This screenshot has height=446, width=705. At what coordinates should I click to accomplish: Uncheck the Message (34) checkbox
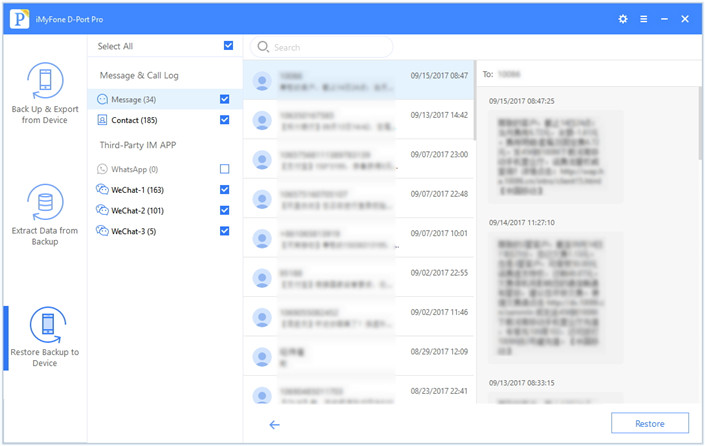(x=224, y=99)
